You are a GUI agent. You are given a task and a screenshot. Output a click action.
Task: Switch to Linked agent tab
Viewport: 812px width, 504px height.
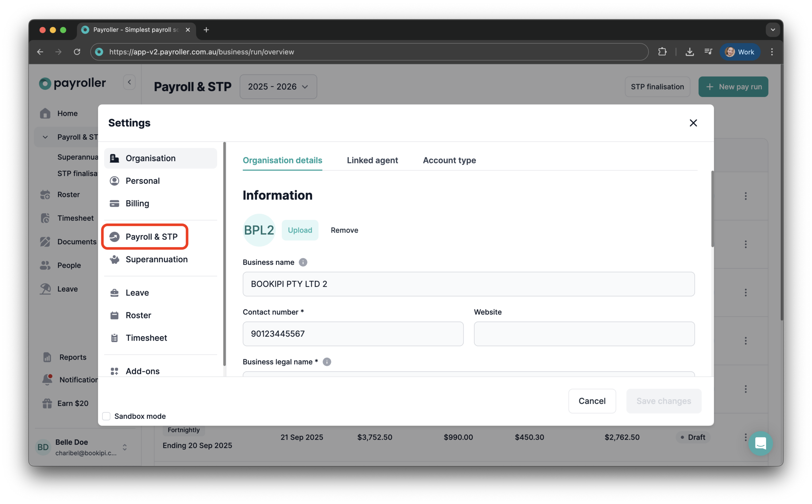[373, 160]
